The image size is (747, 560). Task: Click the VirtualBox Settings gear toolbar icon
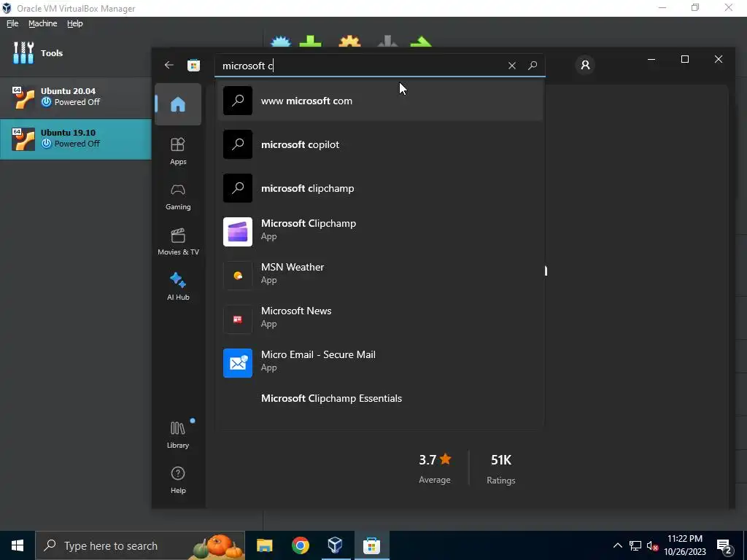pos(349,41)
